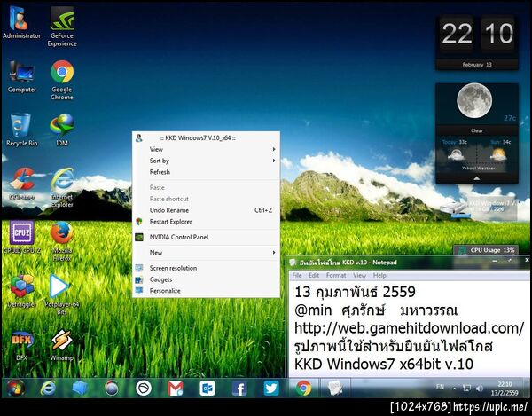Select the Mozilla Firefox desktop icon
The height and width of the screenshot is (416, 532).
62,241
